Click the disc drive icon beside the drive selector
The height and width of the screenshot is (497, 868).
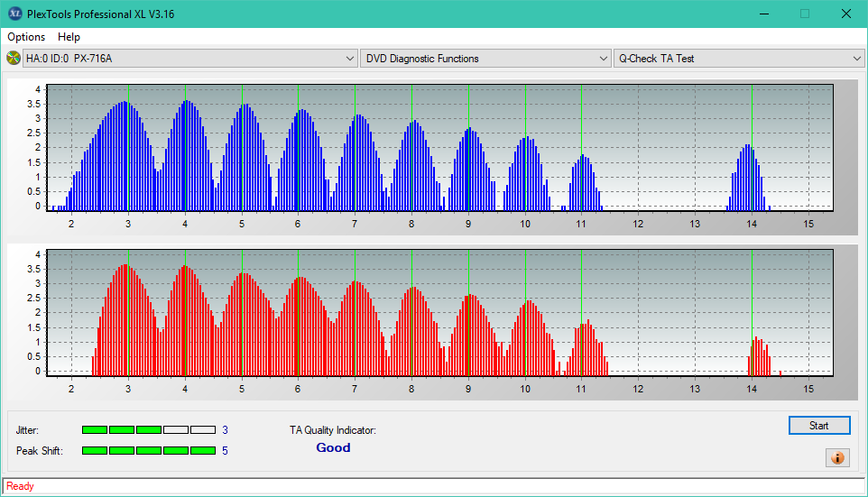point(13,58)
